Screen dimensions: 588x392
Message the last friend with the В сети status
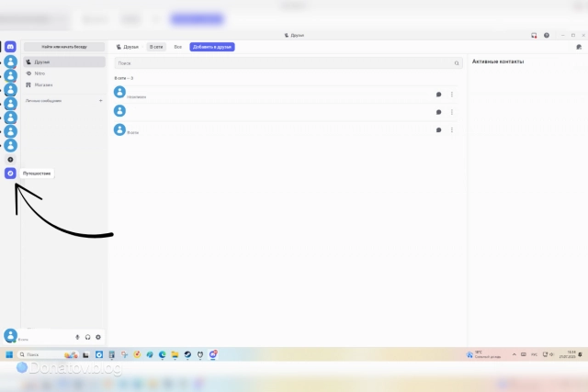[438, 130]
